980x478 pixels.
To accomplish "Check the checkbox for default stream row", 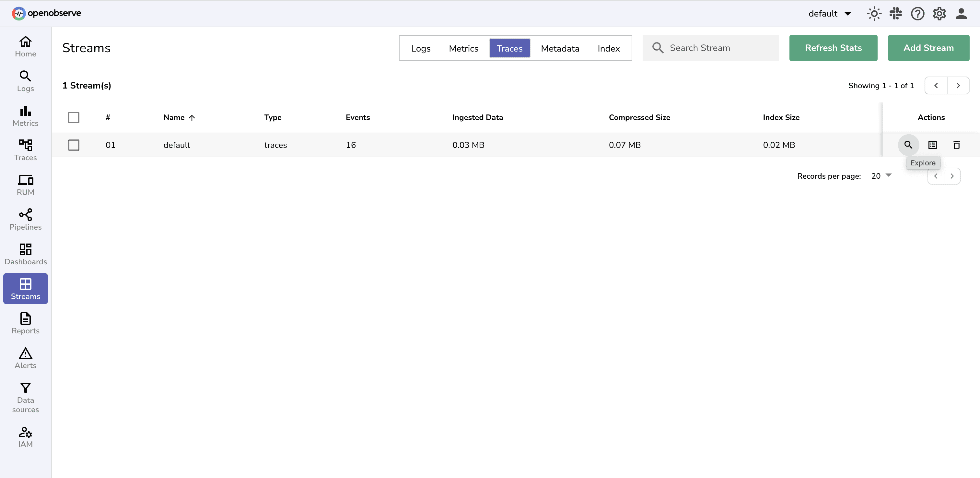I will [74, 145].
